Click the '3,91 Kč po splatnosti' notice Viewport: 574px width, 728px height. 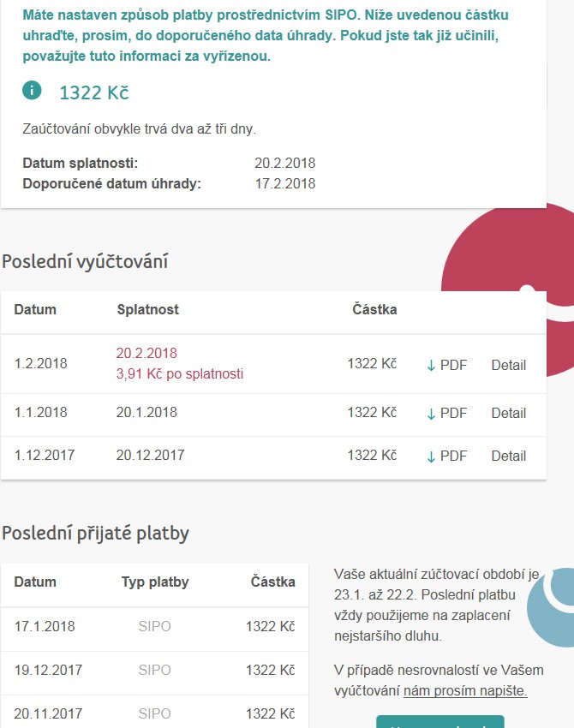(x=180, y=373)
